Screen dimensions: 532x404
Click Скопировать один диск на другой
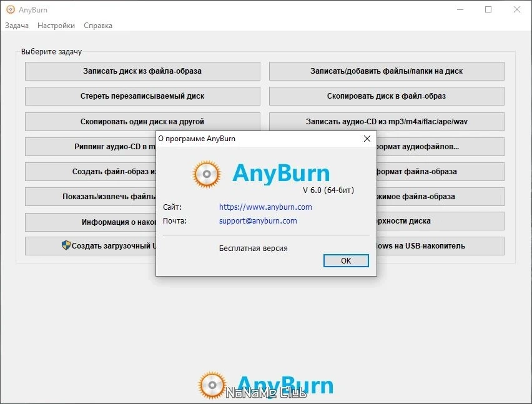tap(142, 121)
